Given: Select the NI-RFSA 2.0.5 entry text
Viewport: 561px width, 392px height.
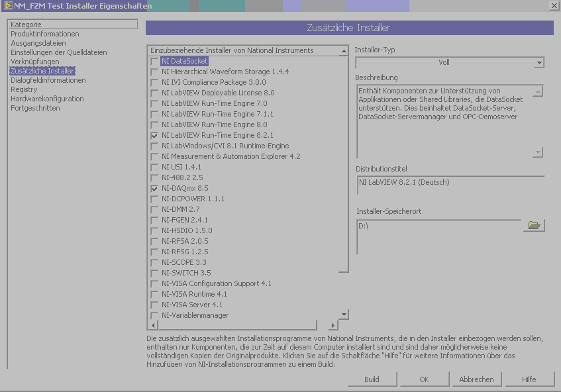Looking at the screenshot, I should (x=185, y=242).
